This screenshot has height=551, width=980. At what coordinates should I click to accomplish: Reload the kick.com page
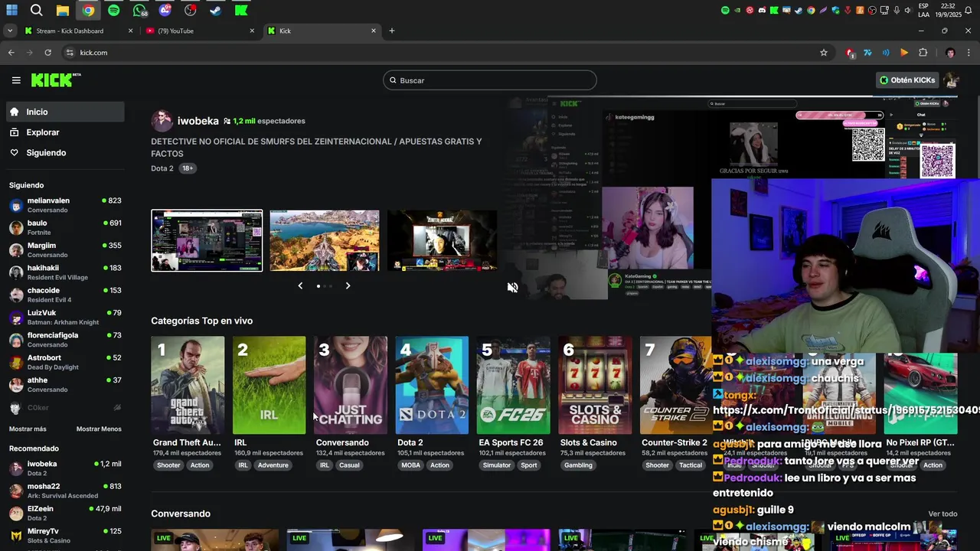coord(47,53)
